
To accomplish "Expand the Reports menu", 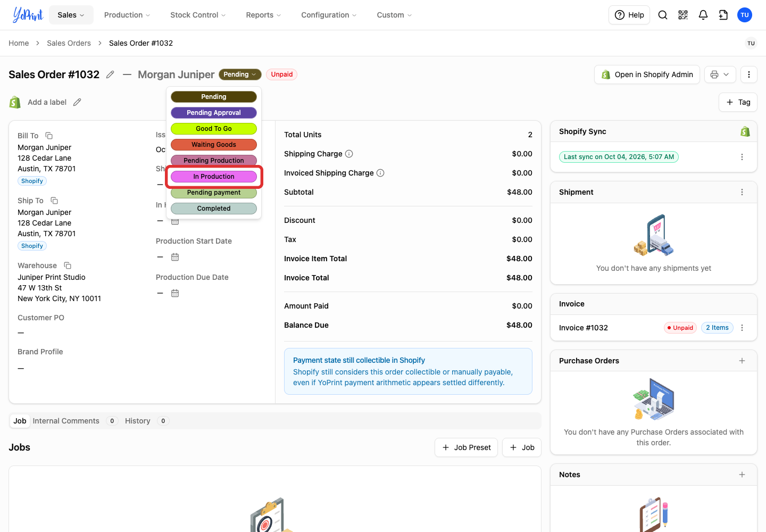I will 263,15.
